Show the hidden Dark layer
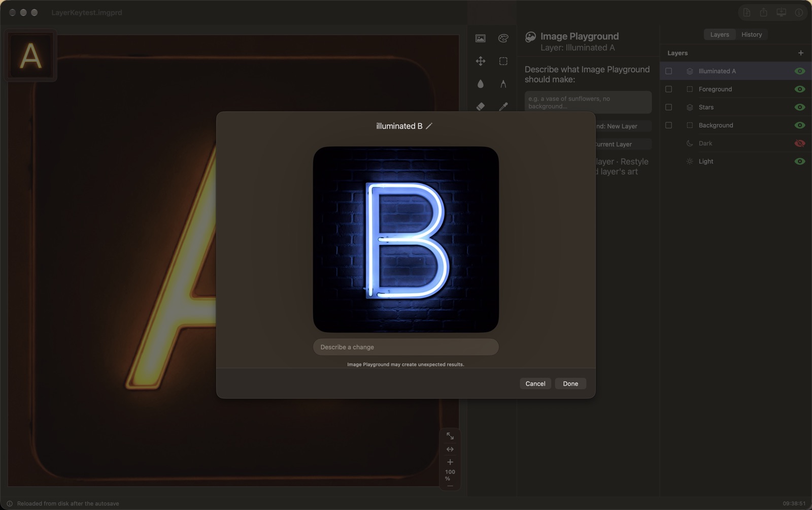The height and width of the screenshot is (510, 812). click(800, 143)
